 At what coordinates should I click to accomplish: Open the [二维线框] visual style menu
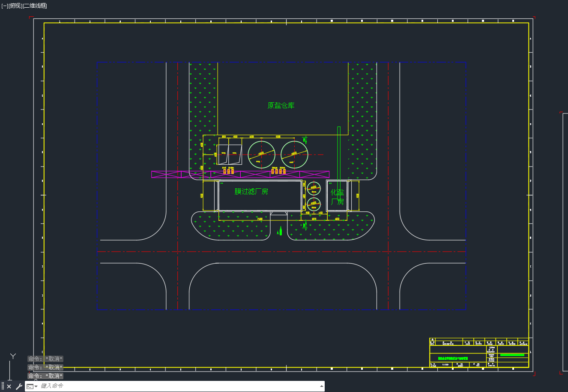click(35, 6)
